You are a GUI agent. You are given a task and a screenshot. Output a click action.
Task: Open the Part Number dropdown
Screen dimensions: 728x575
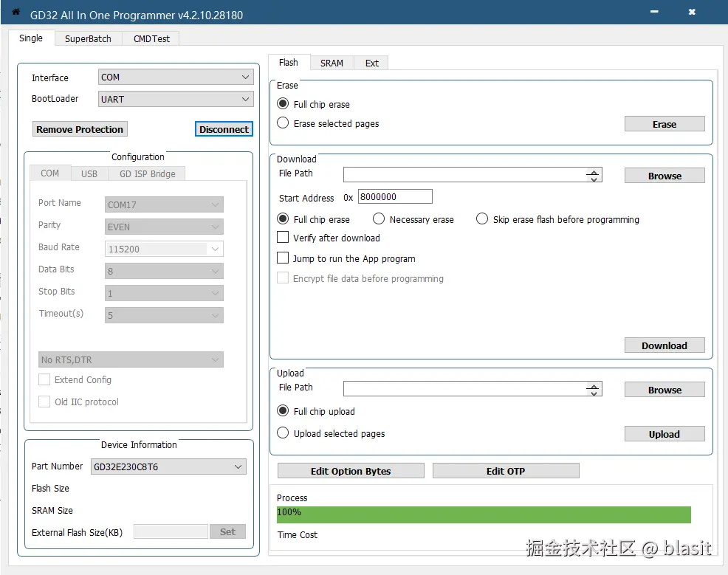click(x=168, y=466)
